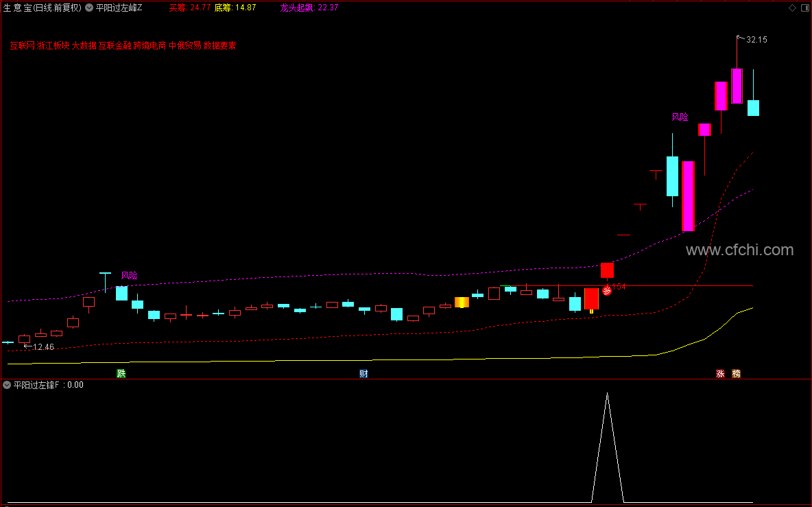
Task: Click the 浙江板块 concept tag
Action: (x=53, y=45)
